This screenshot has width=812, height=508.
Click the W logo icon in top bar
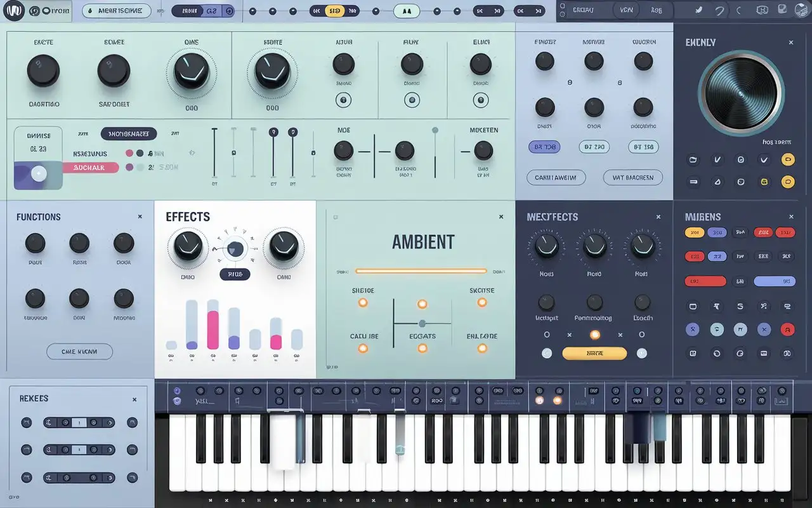13,11
